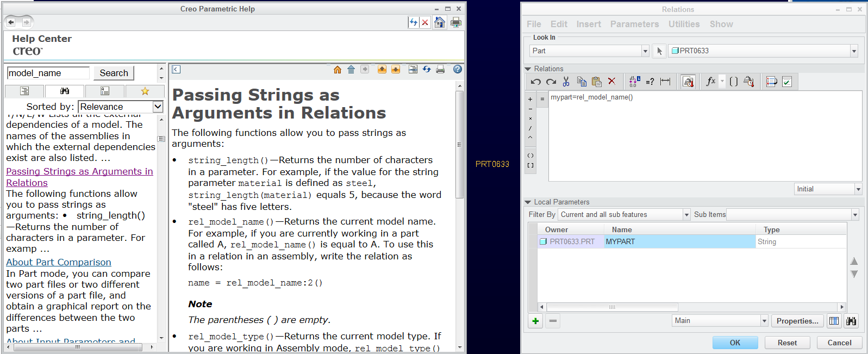
Task: Insert minus operator in relations sidebar
Action: 530,109
